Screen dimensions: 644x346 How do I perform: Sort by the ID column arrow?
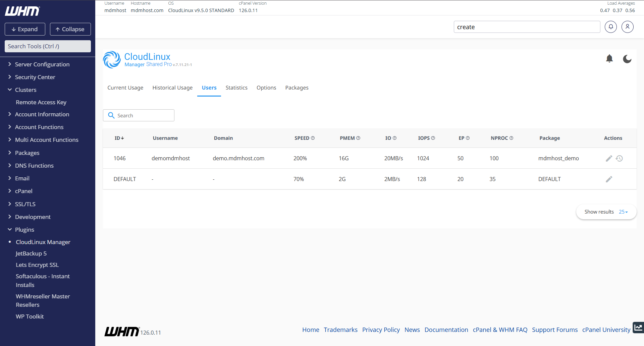pyautogui.click(x=122, y=138)
